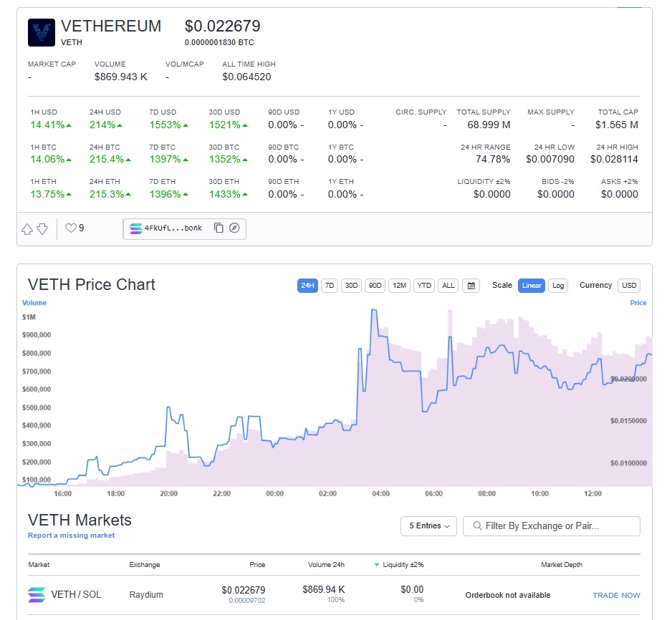The height and width of the screenshot is (620, 672).
Task: Switch chart scale to Log
Action: pyautogui.click(x=558, y=286)
